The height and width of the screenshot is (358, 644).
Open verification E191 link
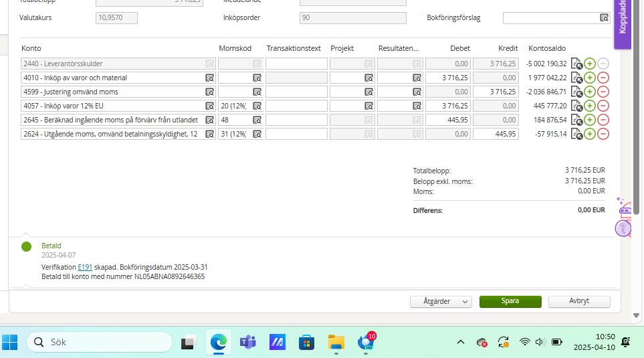click(85, 267)
